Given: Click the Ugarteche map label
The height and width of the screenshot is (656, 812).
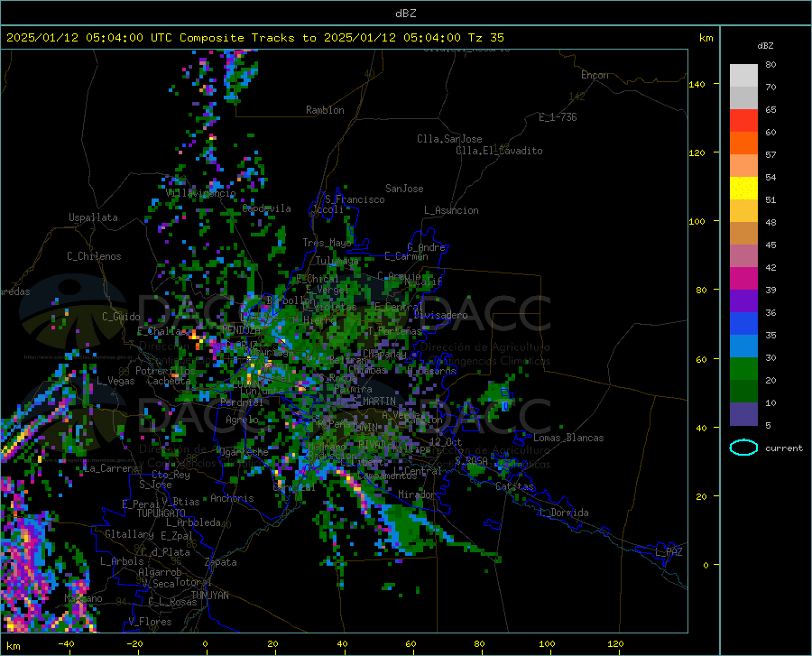Looking at the screenshot, I should (243, 452).
